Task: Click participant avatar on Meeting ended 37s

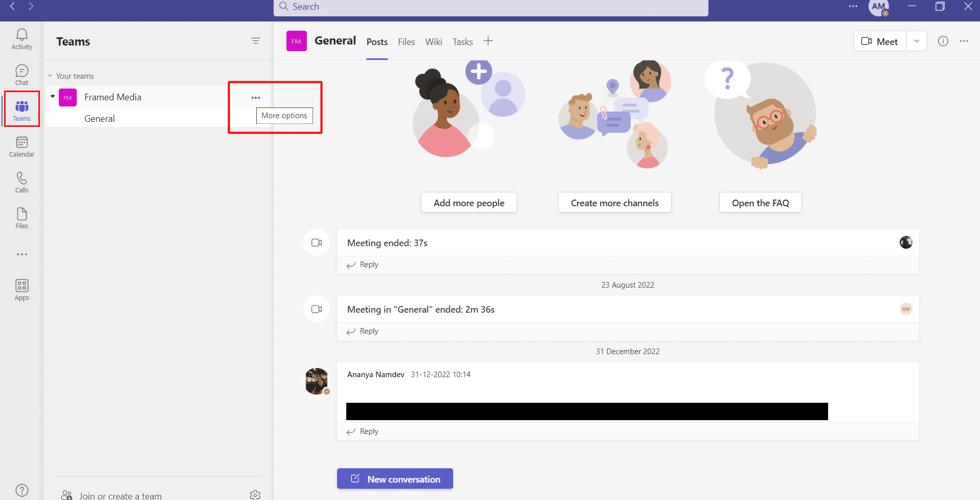Action: click(906, 242)
